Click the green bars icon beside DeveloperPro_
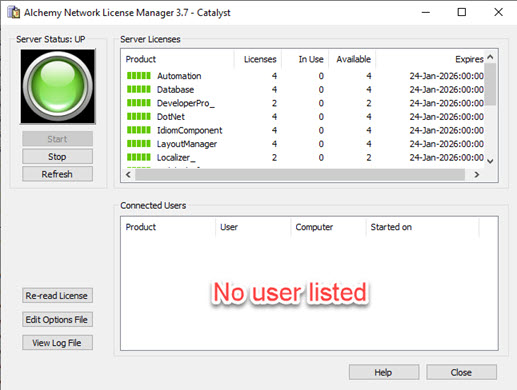The width and height of the screenshot is (517, 390). (x=139, y=103)
